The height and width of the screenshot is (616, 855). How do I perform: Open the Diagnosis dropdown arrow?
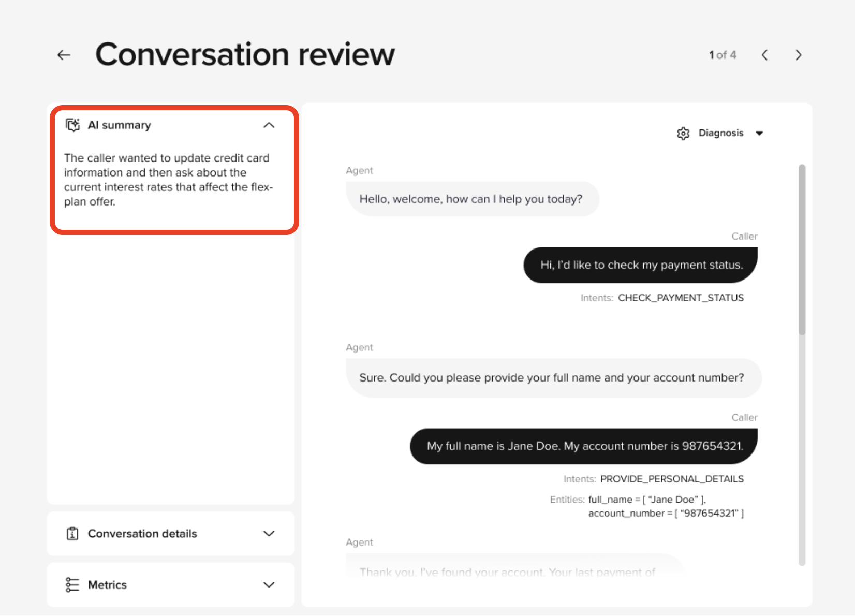click(760, 133)
